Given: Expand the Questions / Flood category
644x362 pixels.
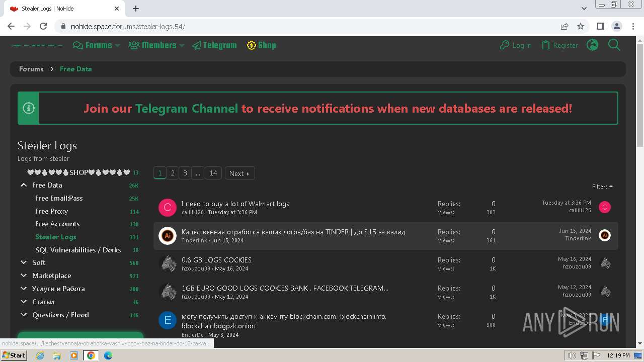Looking at the screenshot, I should coord(24,315).
